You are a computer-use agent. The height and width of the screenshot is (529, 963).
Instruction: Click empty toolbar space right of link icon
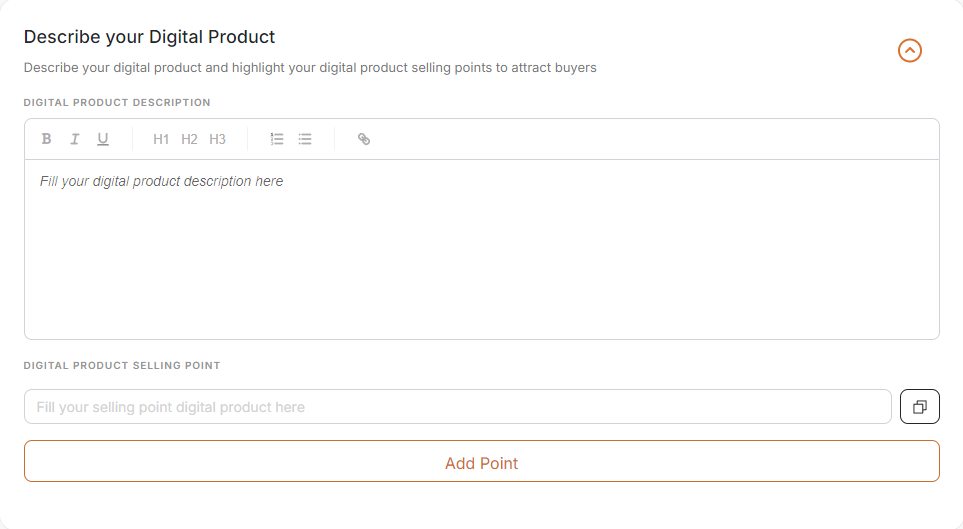point(650,139)
